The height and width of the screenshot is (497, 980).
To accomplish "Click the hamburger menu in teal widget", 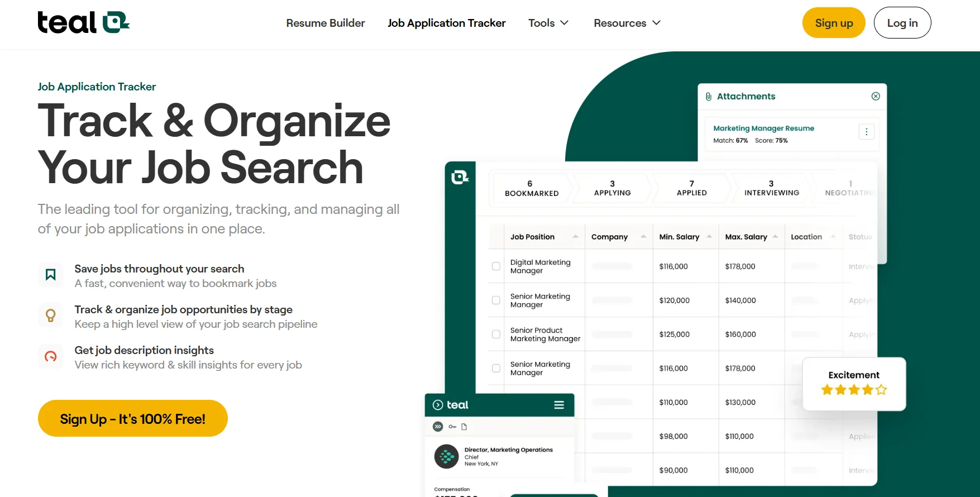I will click(x=558, y=405).
